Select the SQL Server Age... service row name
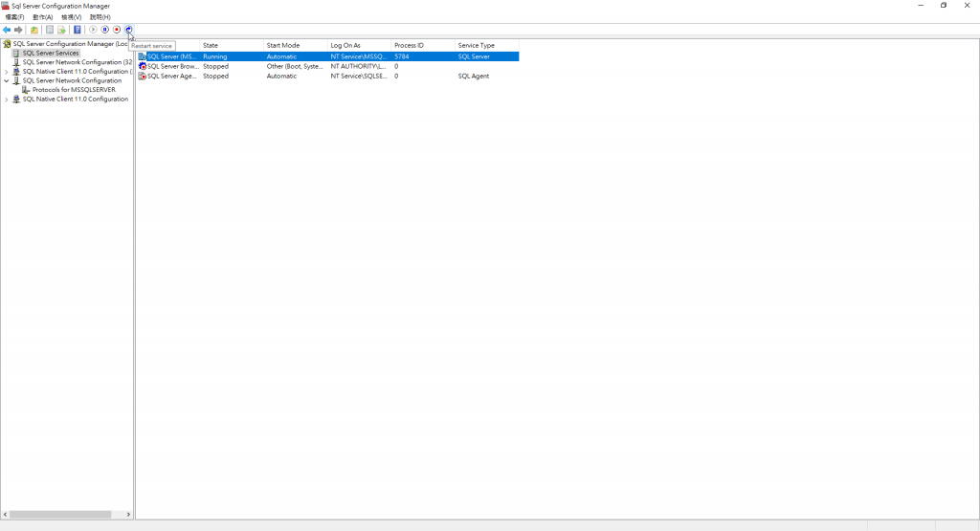 tap(172, 77)
